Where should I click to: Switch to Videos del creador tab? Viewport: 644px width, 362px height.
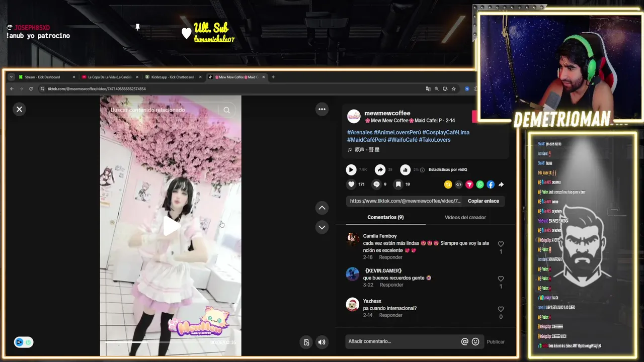465,217
